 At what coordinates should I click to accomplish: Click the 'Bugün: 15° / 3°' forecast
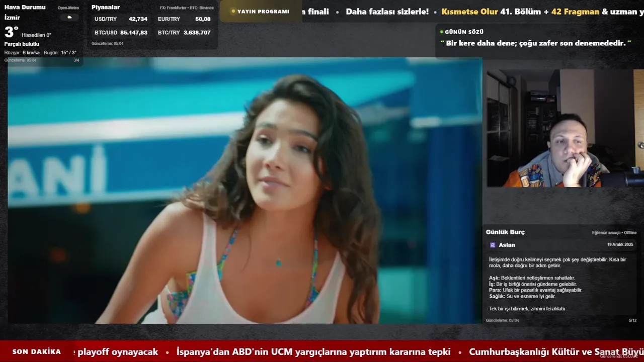[60, 52]
